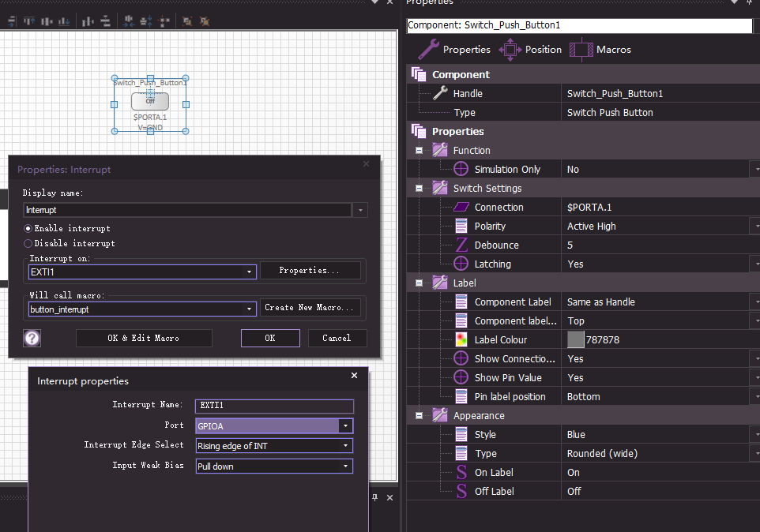The width and height of the screenshot is (760, 532).
Task: Click the Connection pin icon
Action: [461, 207]
